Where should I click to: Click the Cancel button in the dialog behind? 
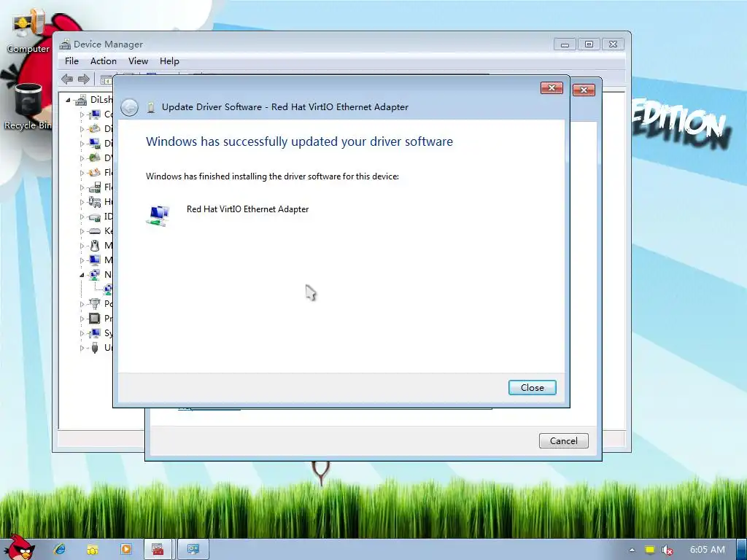coord(564,441)
